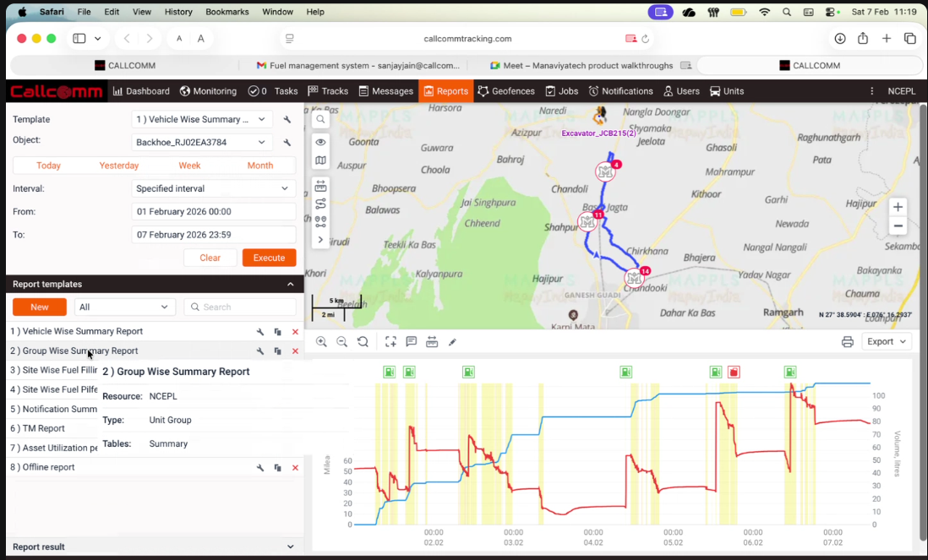This screenshot has width=928, height=560.
Task: Zoom in on the chart with magnifier icon
Action: click(321, 341)
